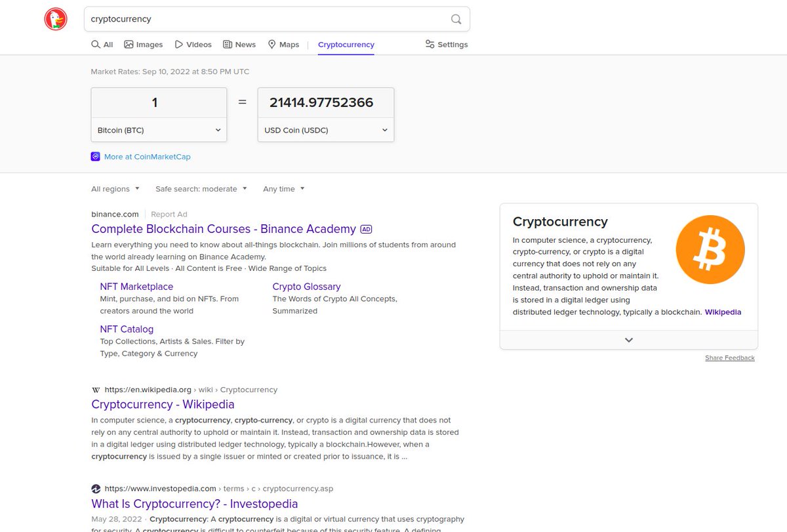
Task: Open What Is Cryptocurrency? - Investopedia result
Action: pos(195,504)
